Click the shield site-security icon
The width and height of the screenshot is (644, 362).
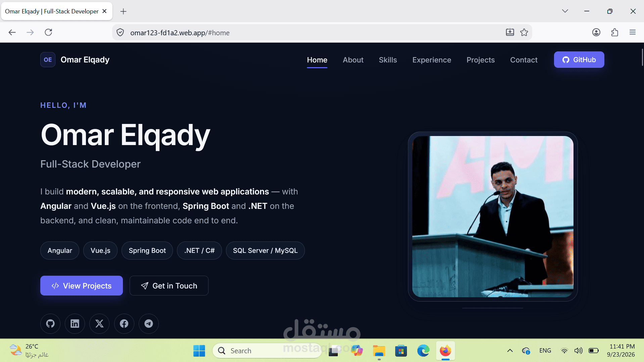[120, 33]
